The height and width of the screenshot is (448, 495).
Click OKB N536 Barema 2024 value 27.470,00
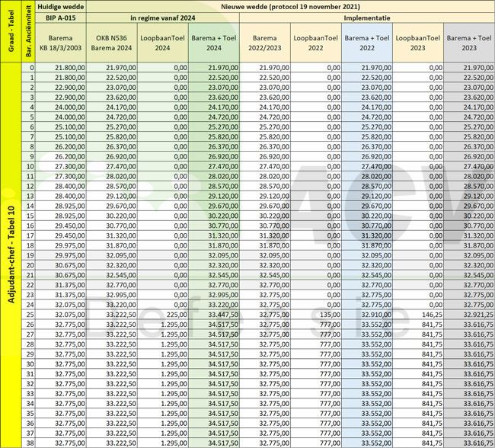point(112,167)
